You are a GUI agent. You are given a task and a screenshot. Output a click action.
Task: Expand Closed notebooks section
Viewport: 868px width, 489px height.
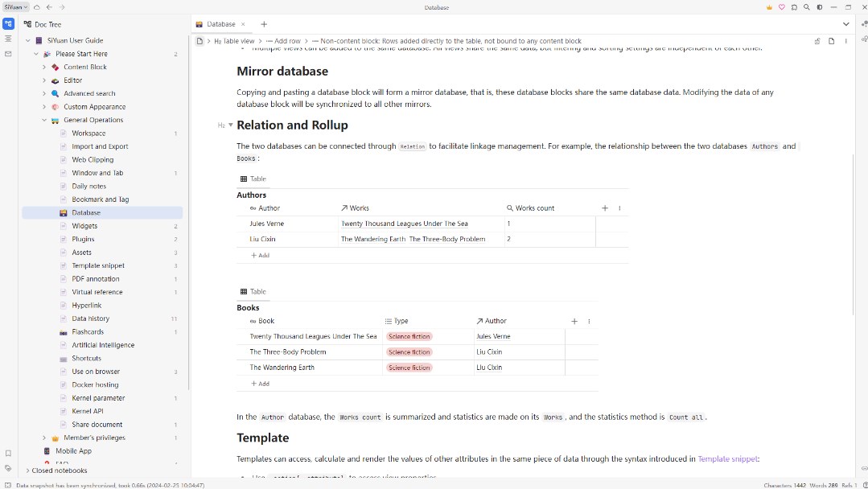(27, 471)
